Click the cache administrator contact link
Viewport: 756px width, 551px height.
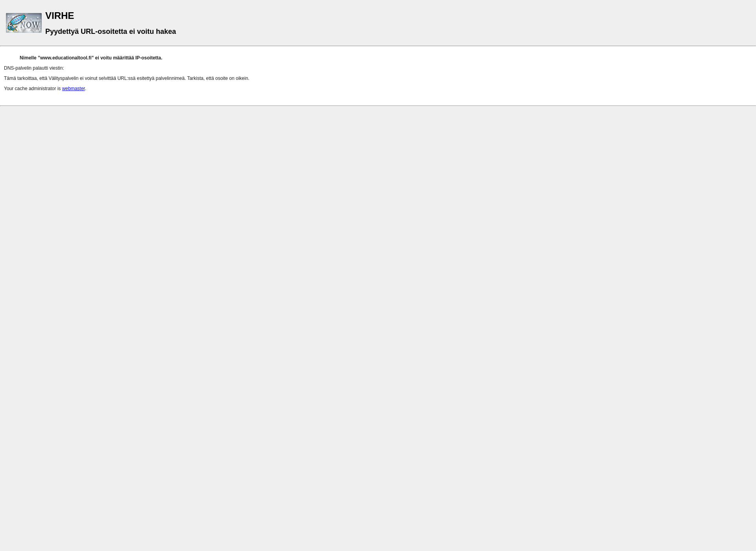pyautogui.click(x=73, y=89)
